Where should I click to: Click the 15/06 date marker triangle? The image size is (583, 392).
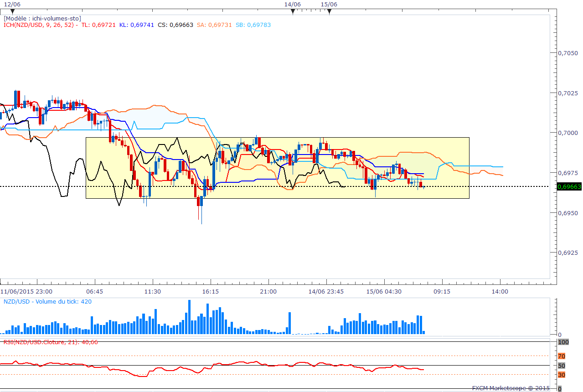(x=329, y=11)
